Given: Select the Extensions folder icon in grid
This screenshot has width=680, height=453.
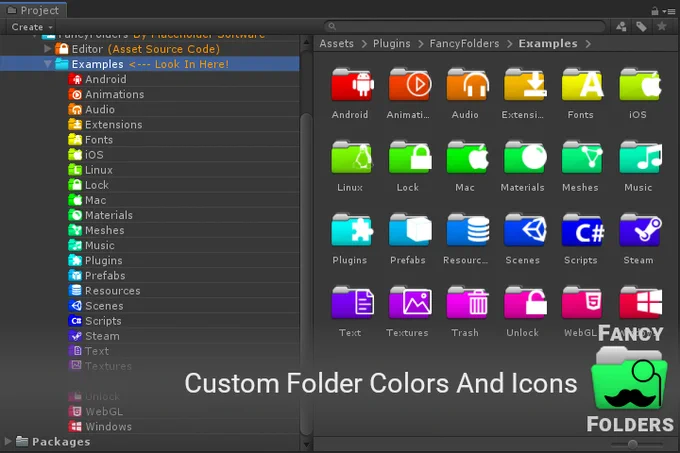Looking at the screenshot, I should point(525,85).
